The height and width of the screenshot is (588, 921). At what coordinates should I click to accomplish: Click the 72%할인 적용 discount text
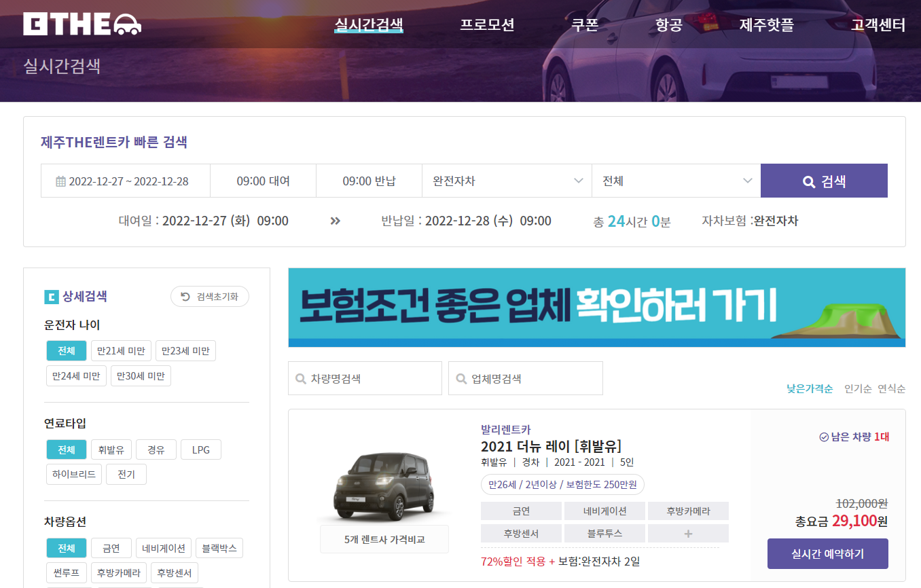pyautogui.click(x=513, y=562)
